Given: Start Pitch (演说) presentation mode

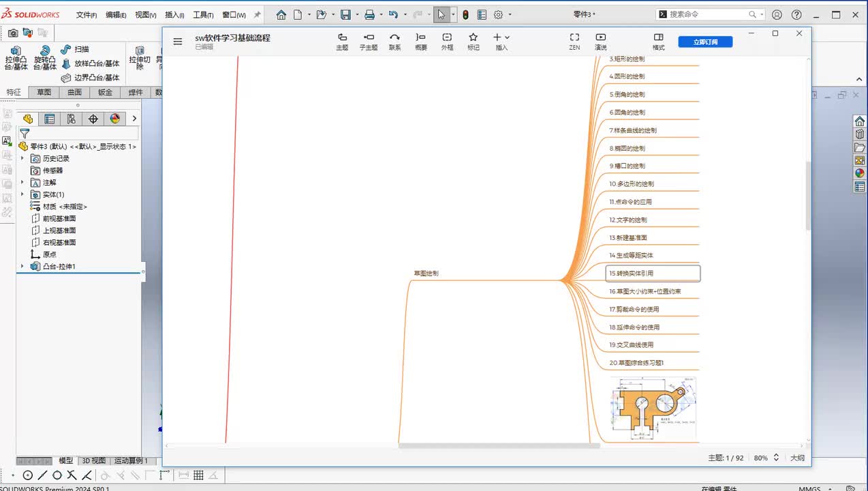Looking at the screenshot, I should 600,42.
